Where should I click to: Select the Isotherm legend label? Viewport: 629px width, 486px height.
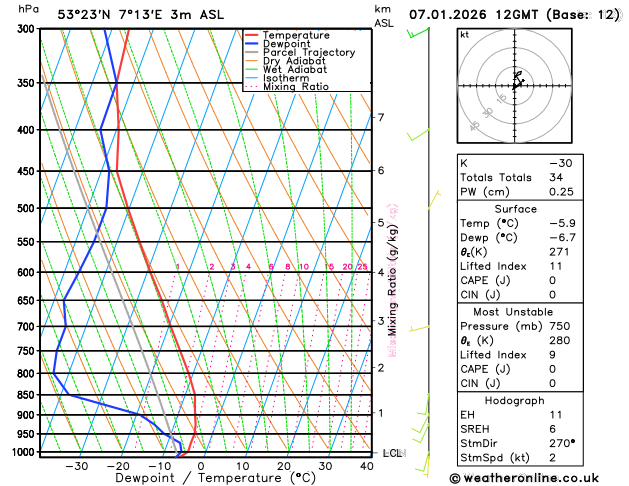coord(286,78)
